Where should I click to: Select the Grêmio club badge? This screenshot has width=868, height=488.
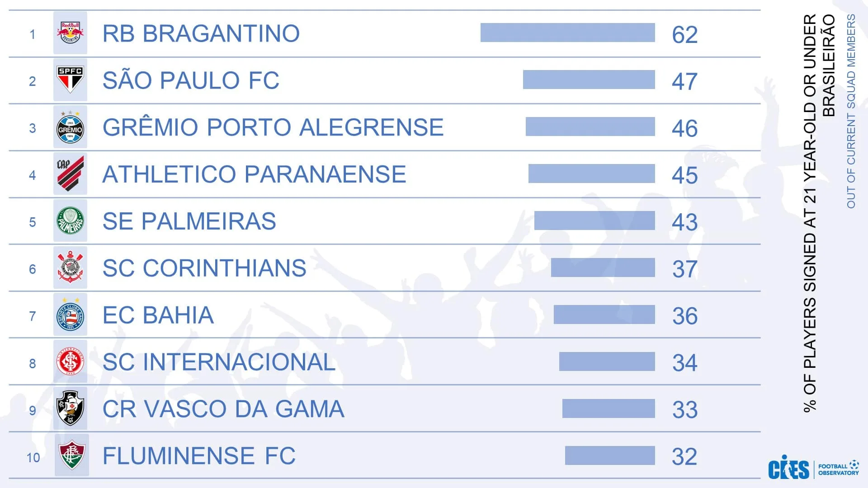click(70, 127)
